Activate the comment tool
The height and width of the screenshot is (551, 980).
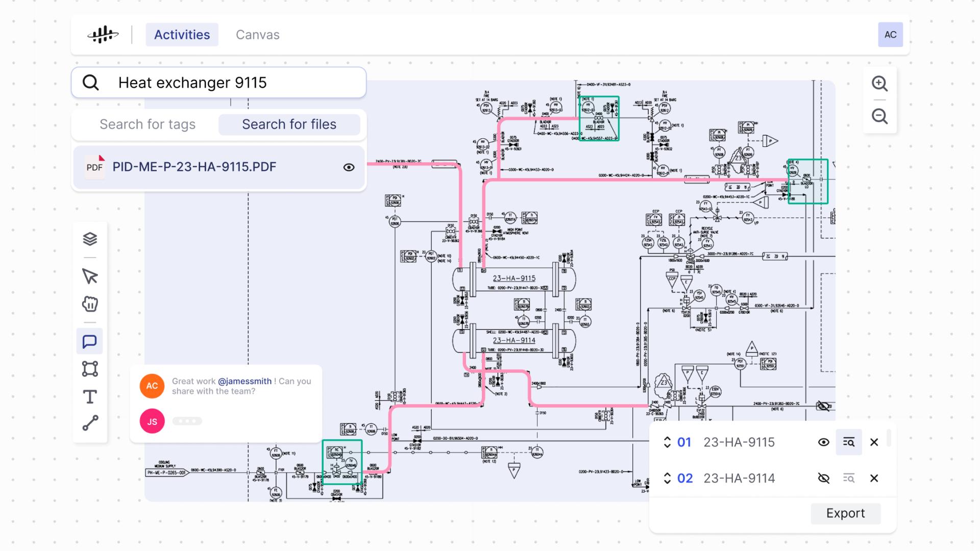click(90, 341)
